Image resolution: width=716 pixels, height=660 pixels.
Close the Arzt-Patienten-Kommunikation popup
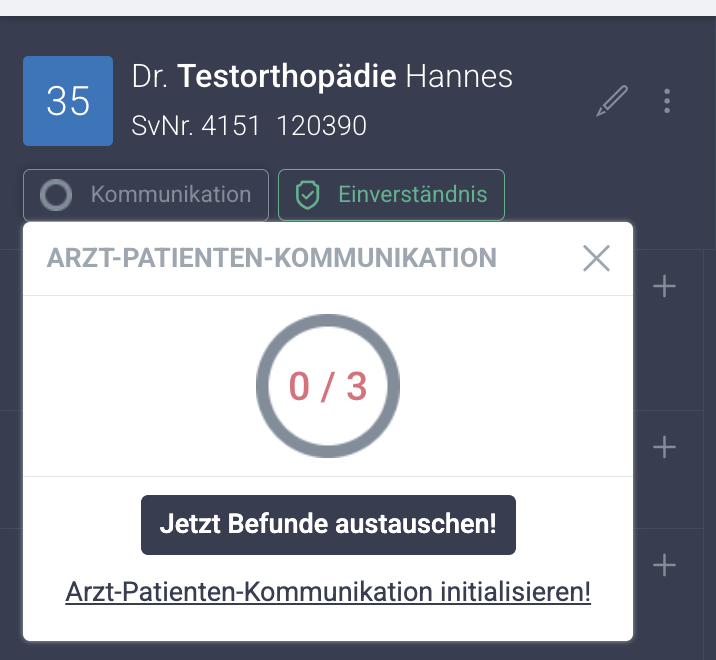[596, 258]
